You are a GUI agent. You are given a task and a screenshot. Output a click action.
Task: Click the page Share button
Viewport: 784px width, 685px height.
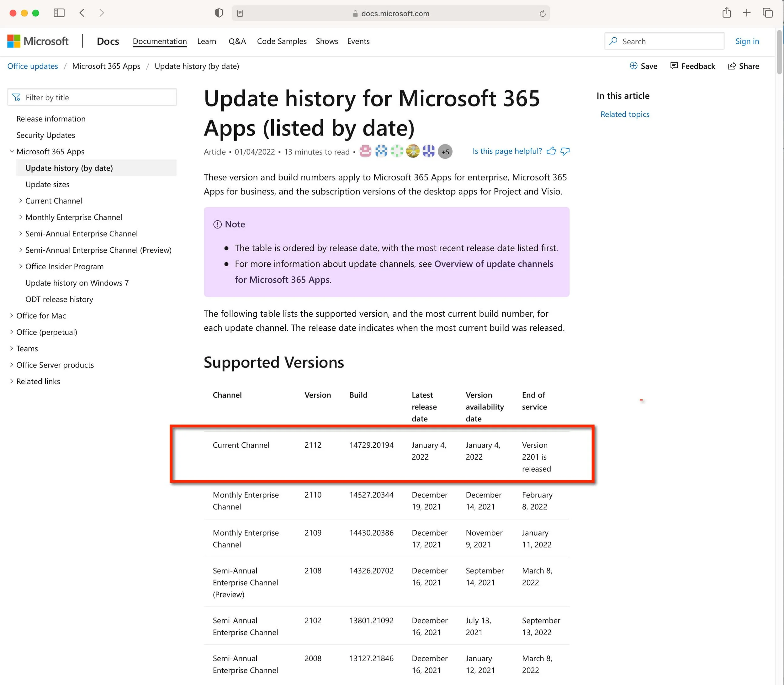tap(744, 66)
